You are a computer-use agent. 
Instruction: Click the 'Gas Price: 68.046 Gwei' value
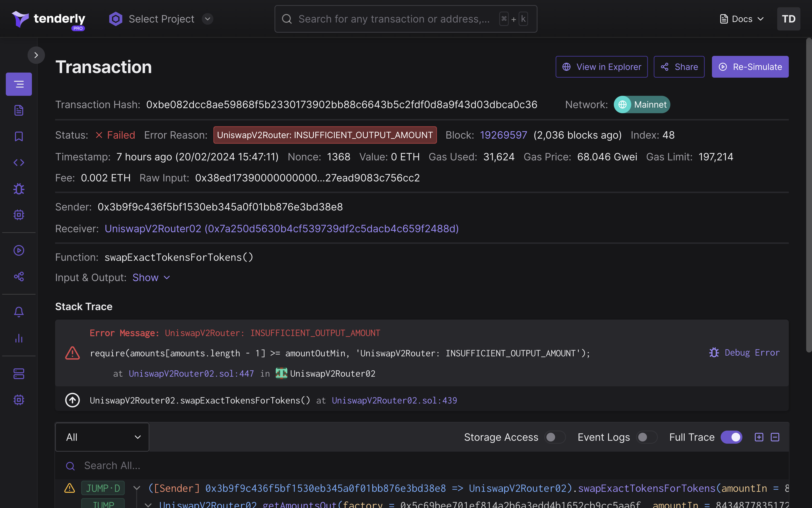[607, 157]
